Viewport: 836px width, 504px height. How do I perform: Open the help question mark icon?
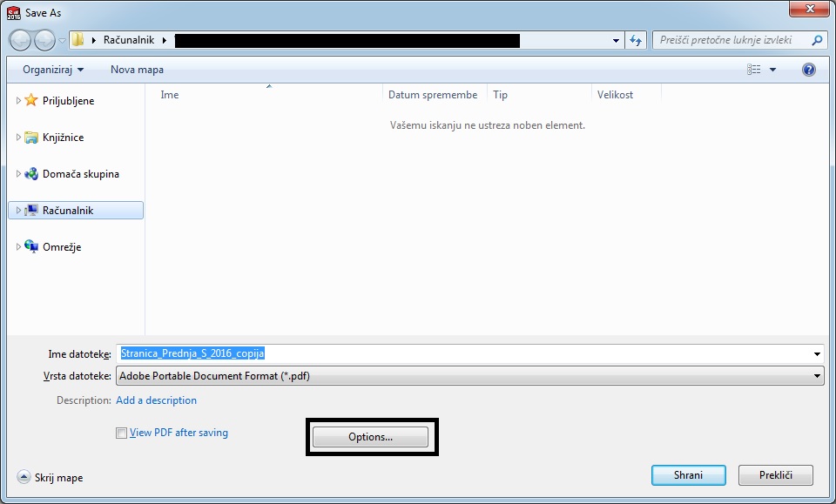pyautogui.click(x=808, y=70)
